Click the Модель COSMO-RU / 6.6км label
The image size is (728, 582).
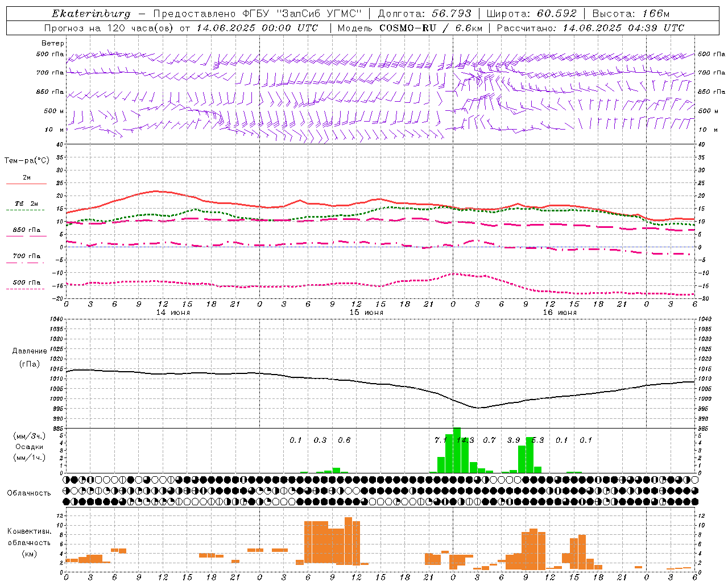tap(410, 28)
